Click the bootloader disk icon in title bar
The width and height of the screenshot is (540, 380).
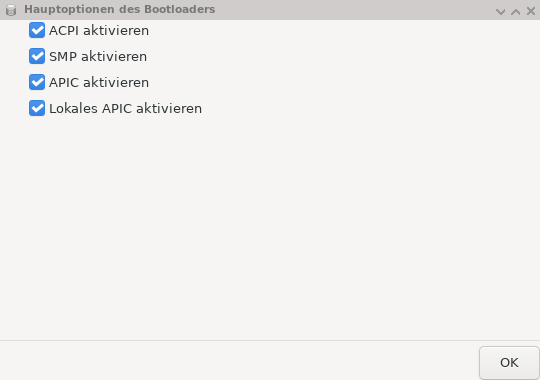11,10
